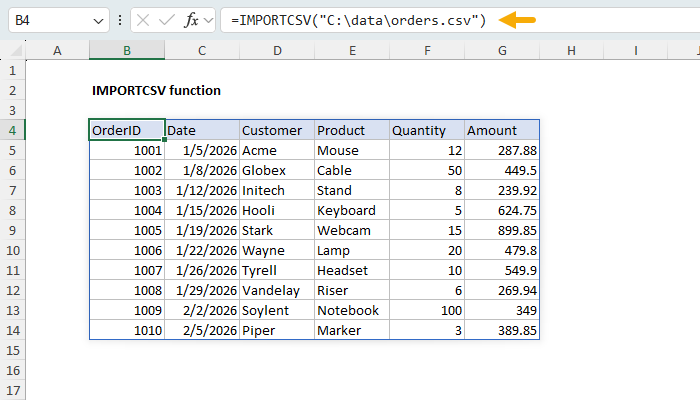Select the Marker product cell

click(352, 330)
